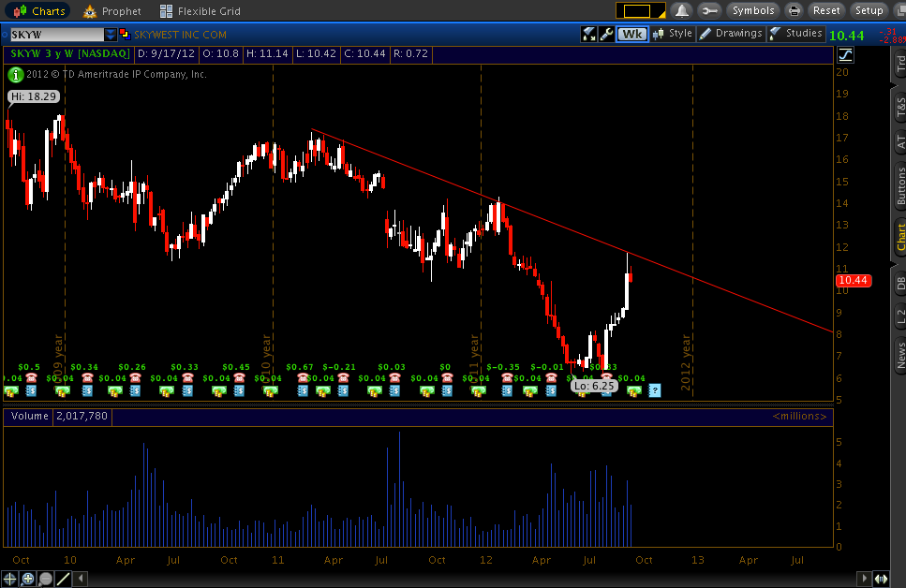Open the Wk timeframe selector
The height and width of the screenshot is (588, 906).
631,34
